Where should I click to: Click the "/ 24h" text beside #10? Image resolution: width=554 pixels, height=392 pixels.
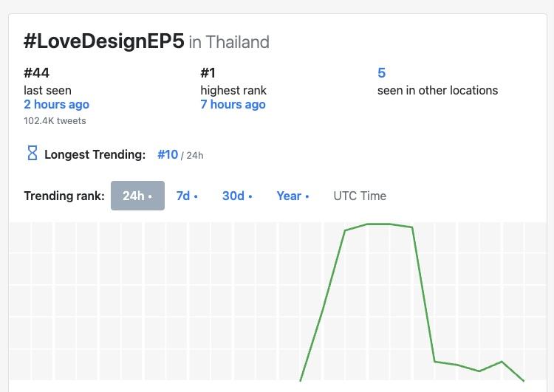click(x=192, y=155)
